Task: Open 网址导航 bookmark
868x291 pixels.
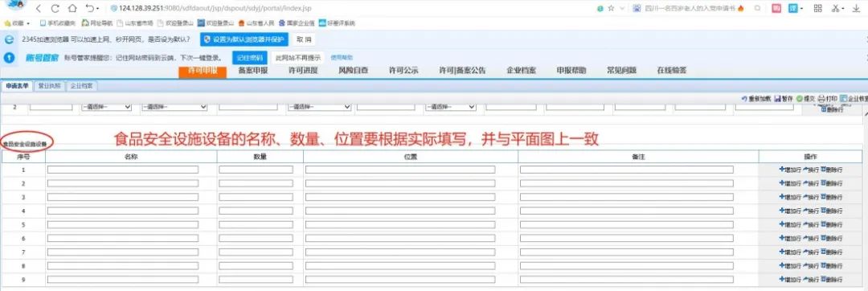Action: point(97,23)
